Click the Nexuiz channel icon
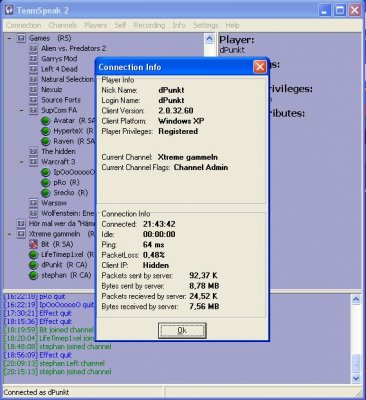 click(33, 90)
